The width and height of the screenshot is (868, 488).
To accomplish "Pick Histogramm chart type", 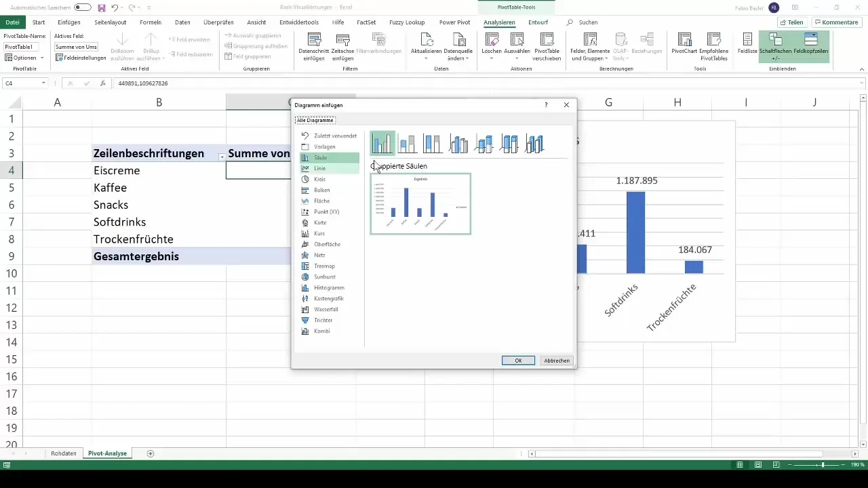I will pos(329,287).
